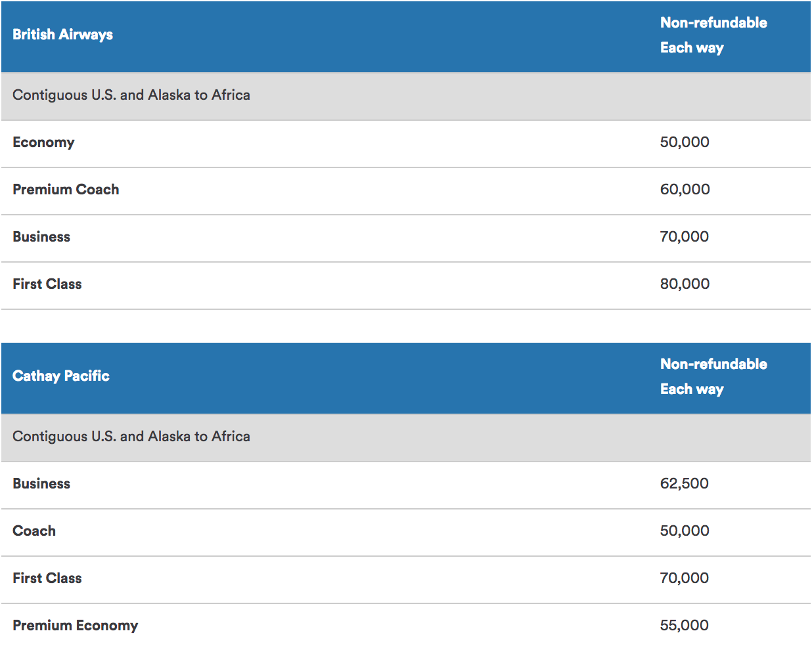Select the 62,500 Business price
The image size is (812, 650).
point(685,484)
